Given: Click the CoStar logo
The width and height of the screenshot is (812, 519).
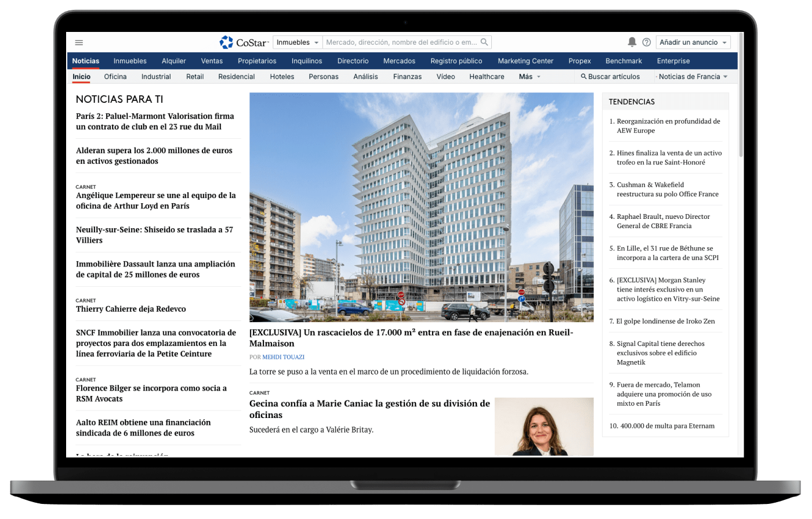Looking at the screenshot, I should [244, 42].
